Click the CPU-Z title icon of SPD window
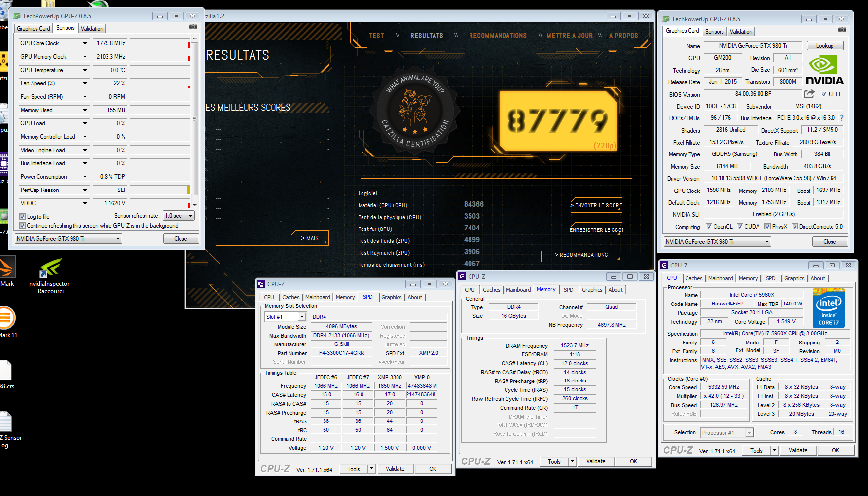Screen dimensions: 868x496 (x=261, y=284)
